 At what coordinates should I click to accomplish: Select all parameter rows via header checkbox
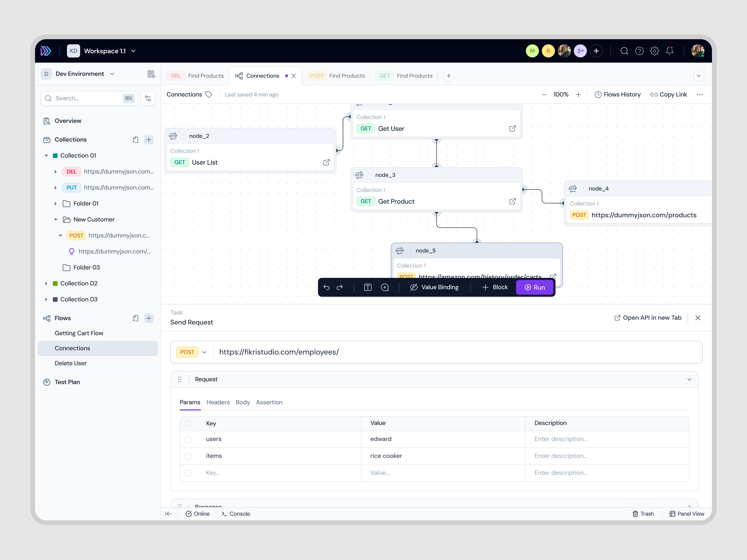[x=188, y=423]
